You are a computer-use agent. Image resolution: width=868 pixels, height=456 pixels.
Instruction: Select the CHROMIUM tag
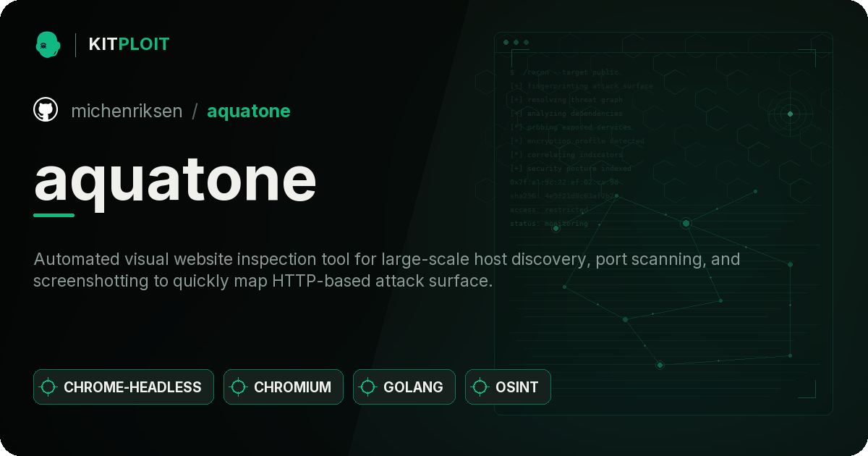tap(284, 387)
